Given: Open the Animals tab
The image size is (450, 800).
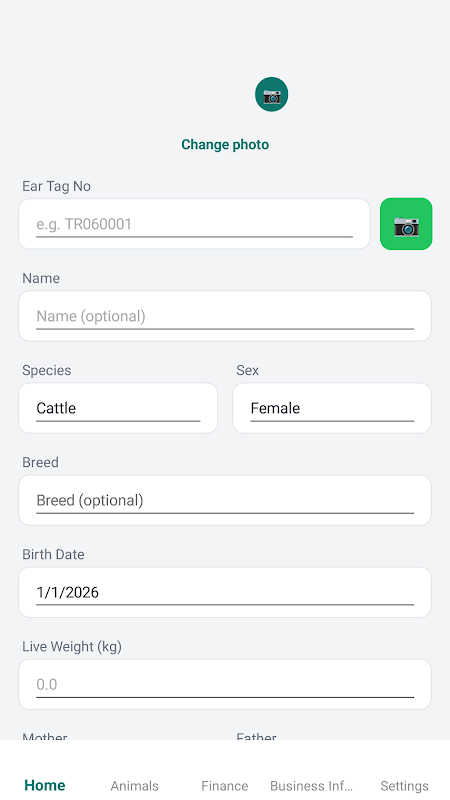Looking at the screenshot, I should click(135, 786).
